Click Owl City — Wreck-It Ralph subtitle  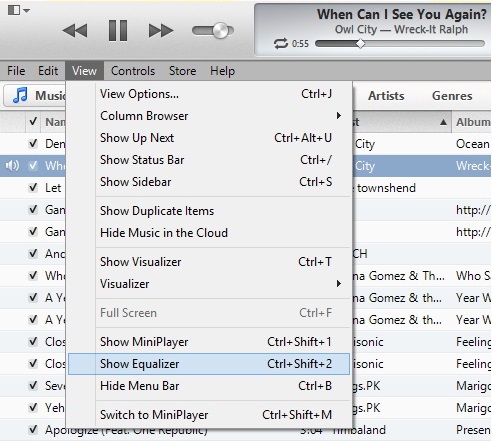[x=401, y=29]
